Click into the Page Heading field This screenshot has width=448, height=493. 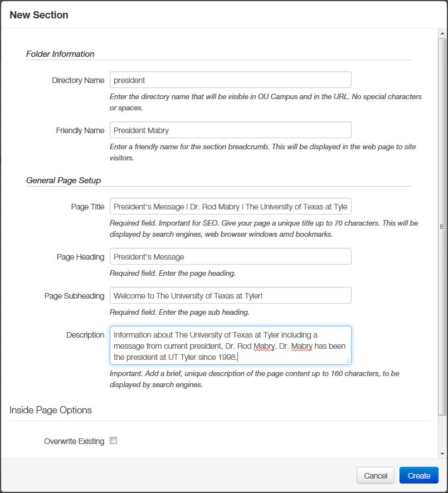230,256
